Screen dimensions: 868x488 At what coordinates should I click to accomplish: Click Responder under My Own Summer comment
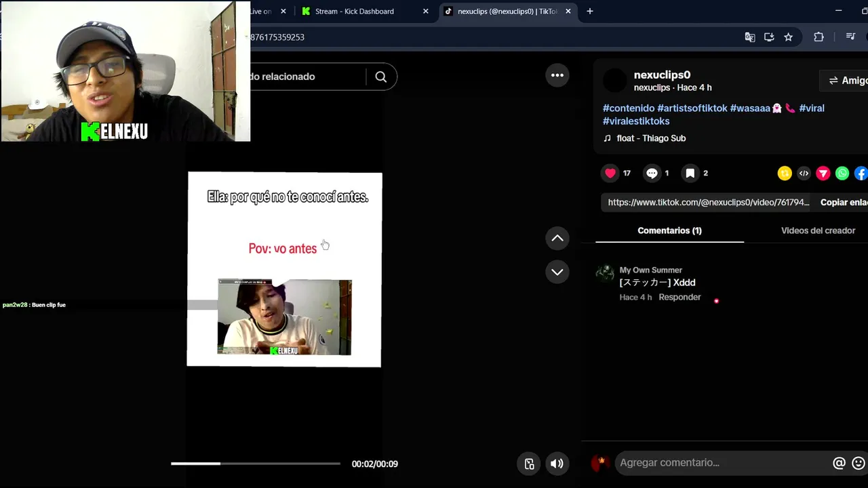[679, 298]
